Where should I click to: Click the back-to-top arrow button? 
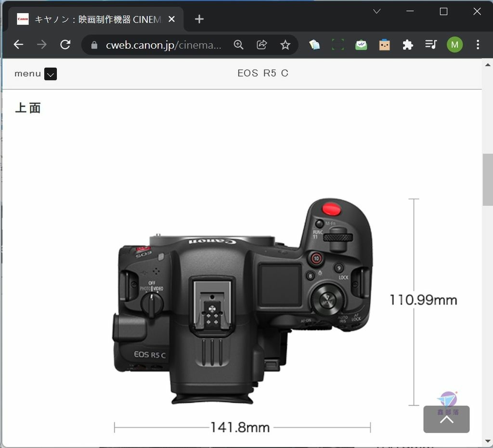(446, 419)
